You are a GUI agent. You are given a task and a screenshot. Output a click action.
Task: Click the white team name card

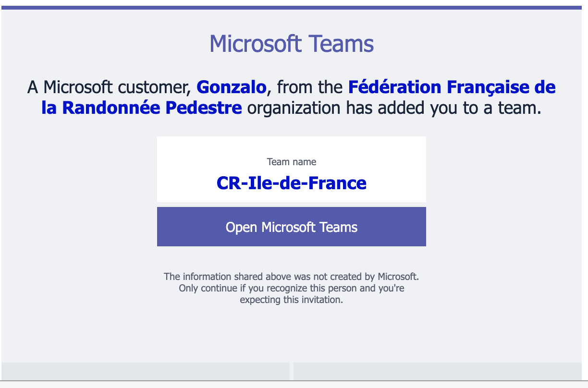(x=291, y=169)
